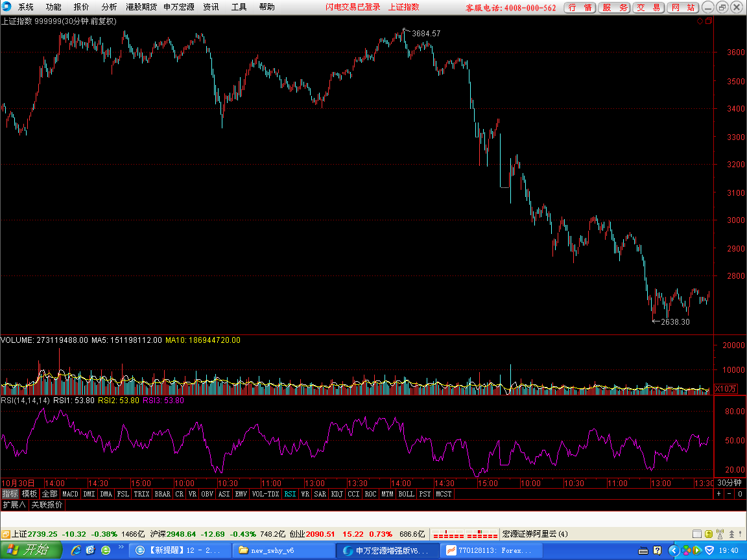Expand quick launch chevron on taskbar
Viewport: 747px width, 560px height.
(121, 548)
